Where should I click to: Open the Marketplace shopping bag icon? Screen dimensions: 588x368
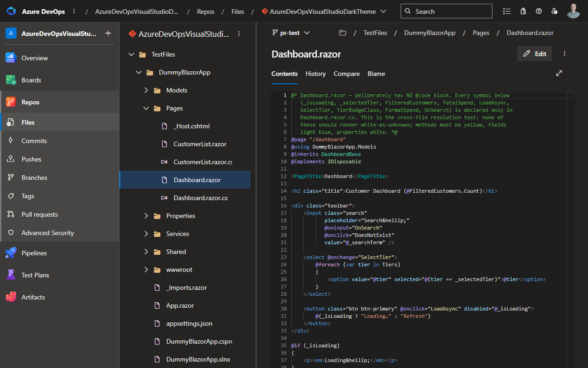tap(523, 11)
